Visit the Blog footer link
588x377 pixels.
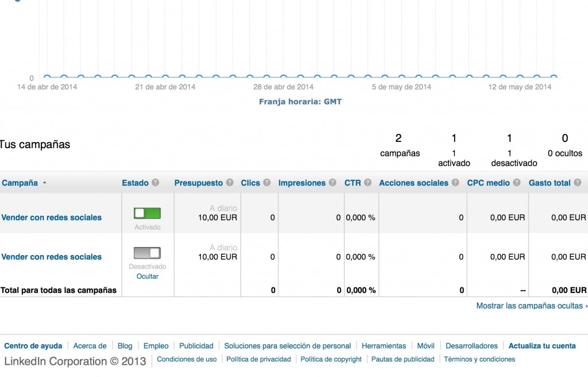[x=125, y=346]
